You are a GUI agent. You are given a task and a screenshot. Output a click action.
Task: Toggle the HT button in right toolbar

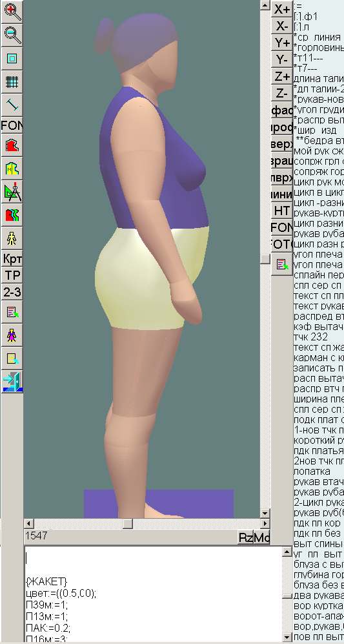coord(281,211)
